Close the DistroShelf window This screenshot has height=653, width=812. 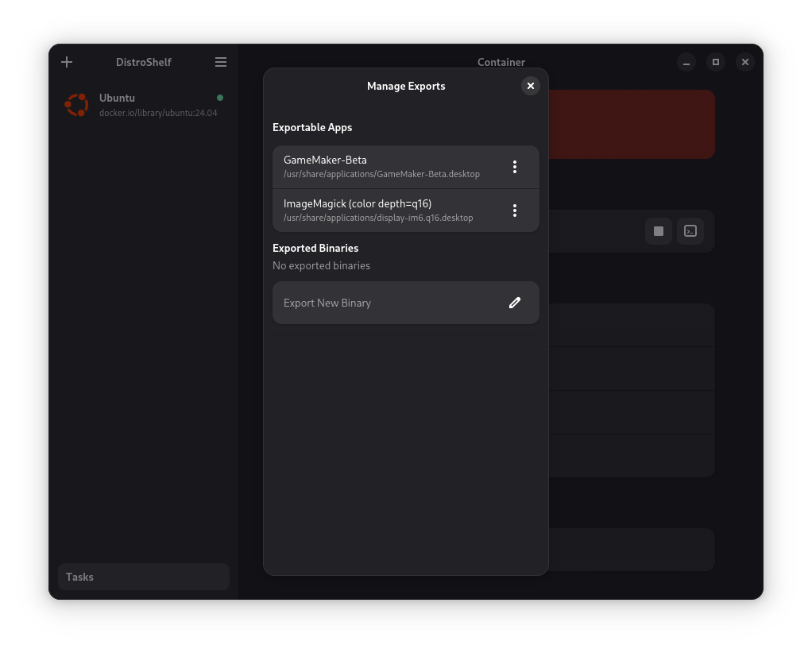point(745,62)
